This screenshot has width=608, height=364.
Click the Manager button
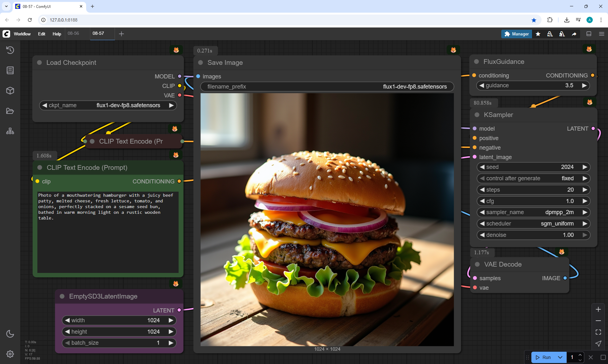pos(516,34)
